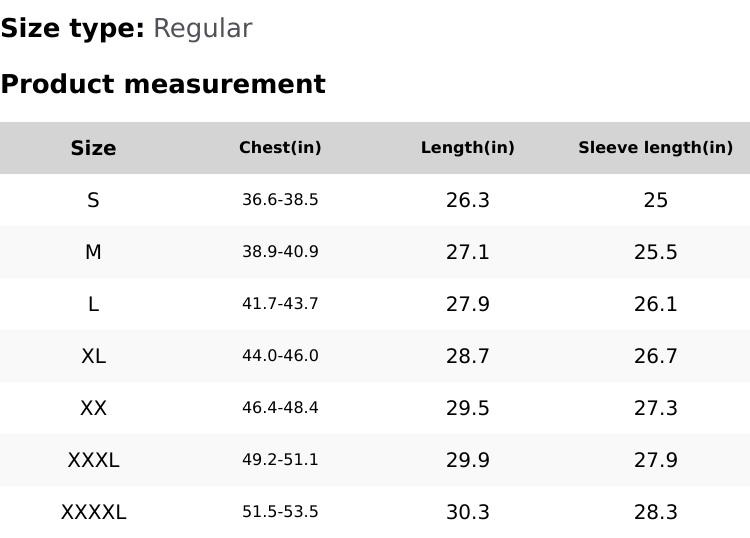Click the Size type label
The height and width of the screenshot is (538, 750).
coord(72,28)
